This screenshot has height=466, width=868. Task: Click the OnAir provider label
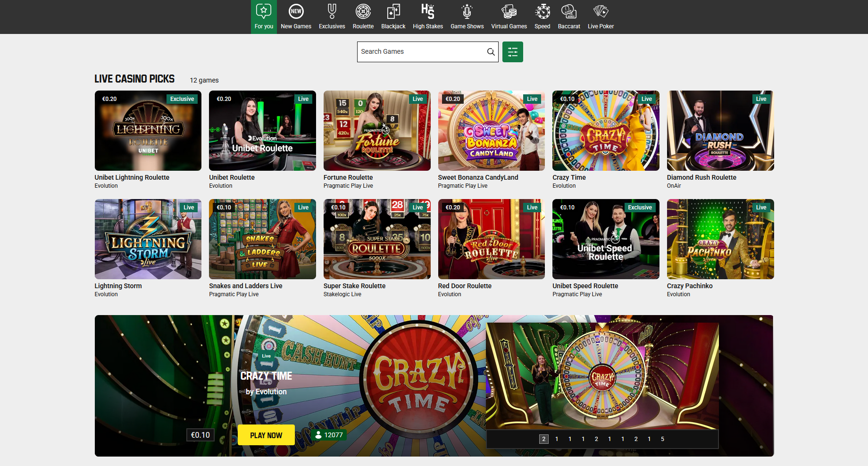coord(674,186)
